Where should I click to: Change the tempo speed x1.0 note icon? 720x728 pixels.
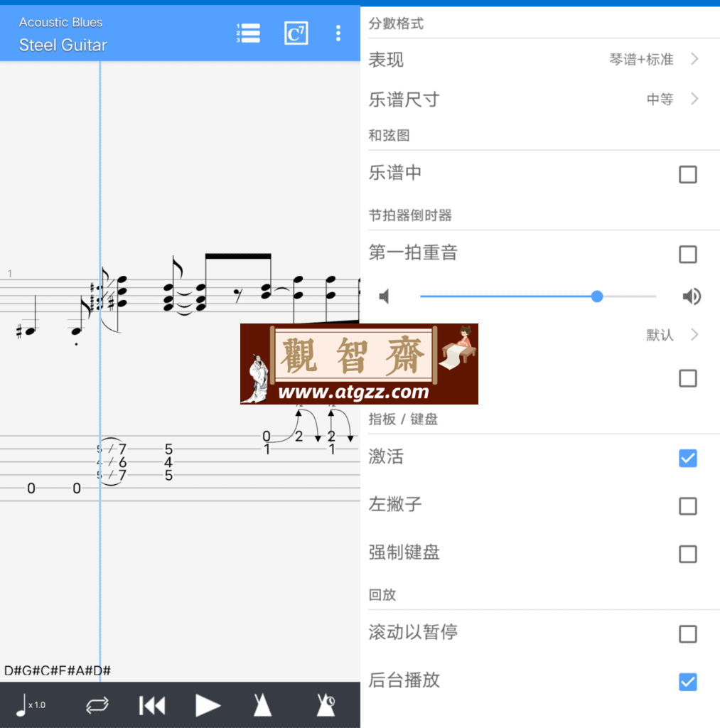coord(31,705)
